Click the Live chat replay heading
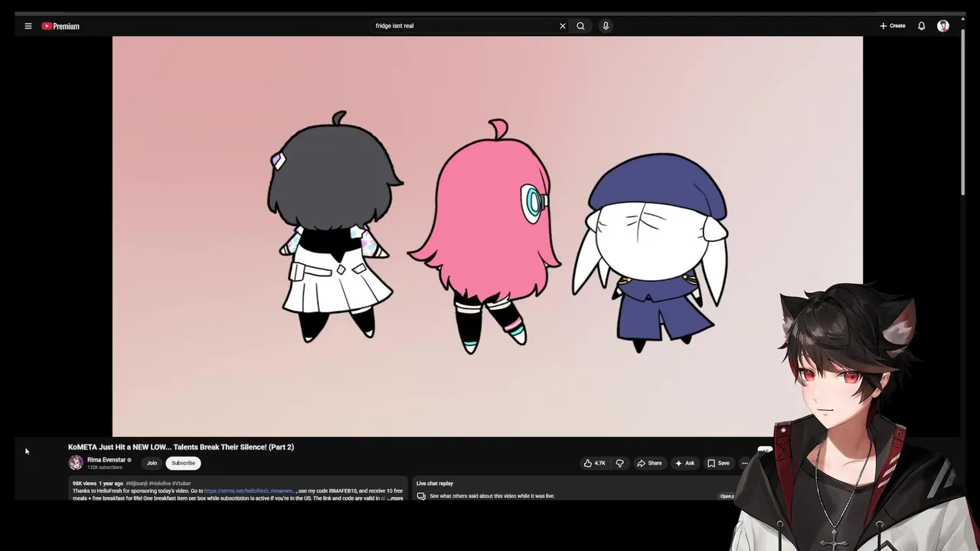Viewport: 980px width, 551px height. point(435,484)
